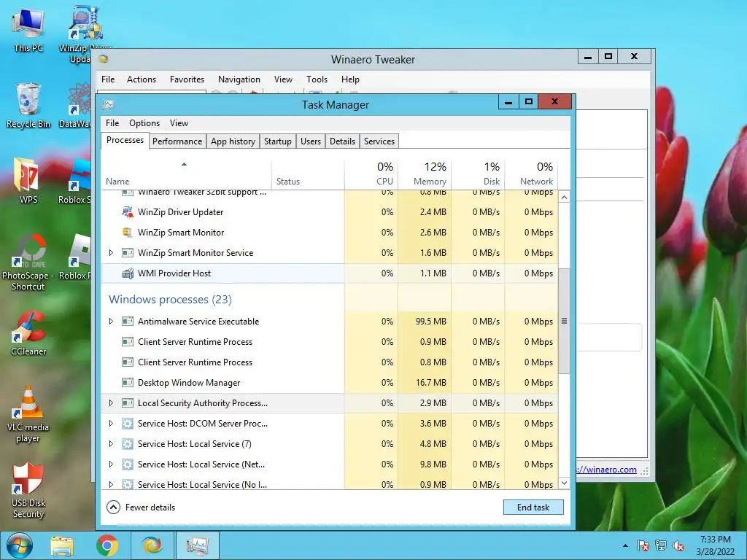Sort processes by the Memory column
The width and height of the screenshot is (747, 560).
point(425,174)
